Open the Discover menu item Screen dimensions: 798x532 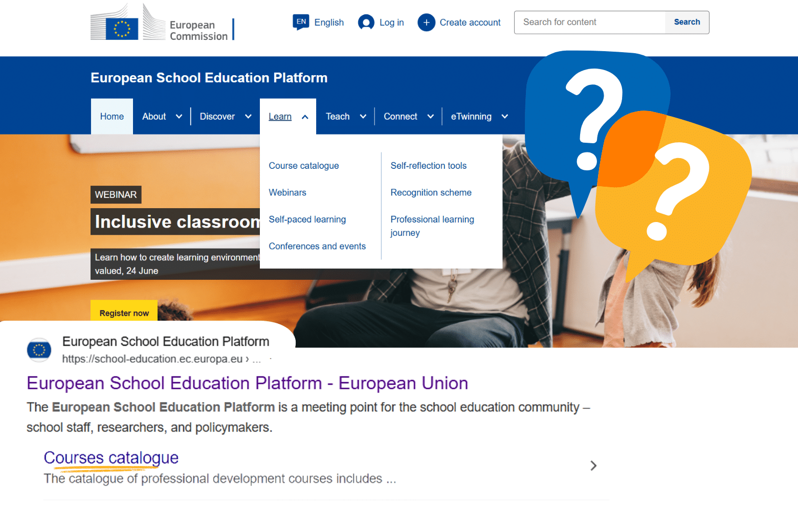click(x=217, y=117)
